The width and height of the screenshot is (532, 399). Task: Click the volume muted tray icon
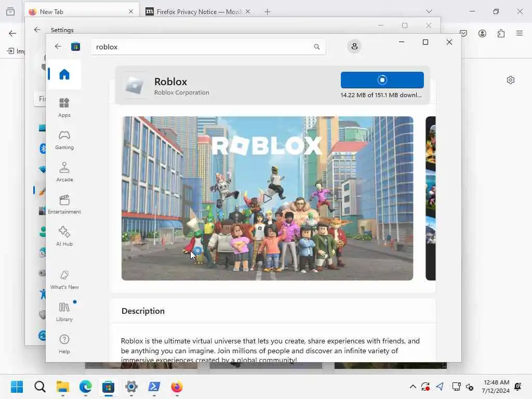(x=470, y=387)
